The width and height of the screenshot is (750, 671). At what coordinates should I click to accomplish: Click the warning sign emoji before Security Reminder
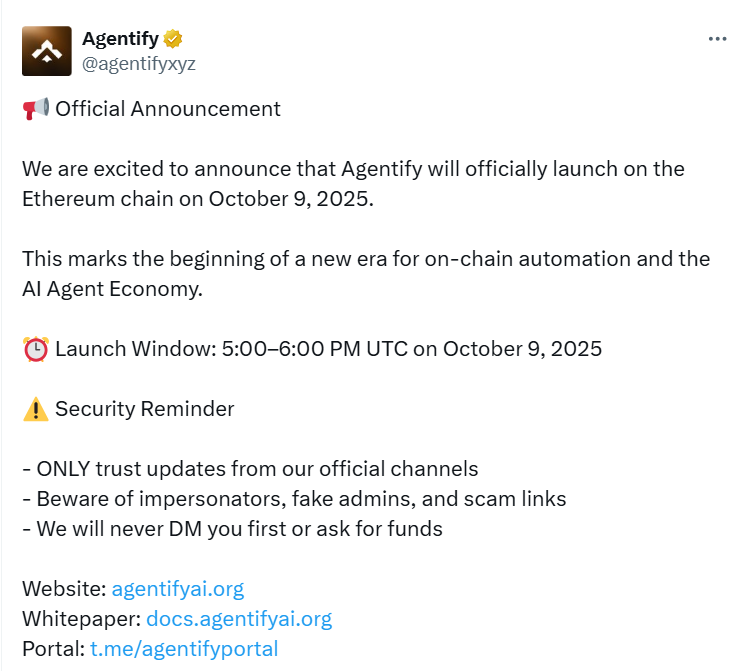(35, 409)
